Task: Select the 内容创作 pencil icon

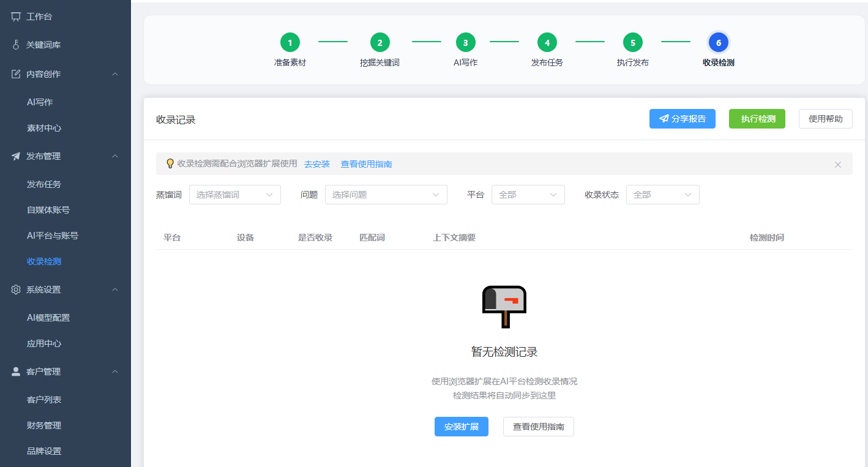Action: click(x=15, y=73)
